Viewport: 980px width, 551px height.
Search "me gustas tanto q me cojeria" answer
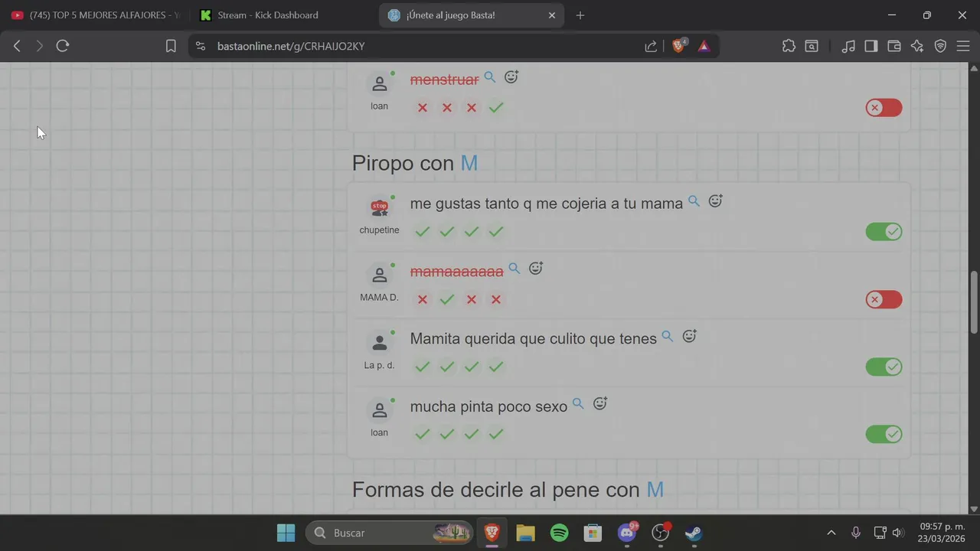click(694, 201)
